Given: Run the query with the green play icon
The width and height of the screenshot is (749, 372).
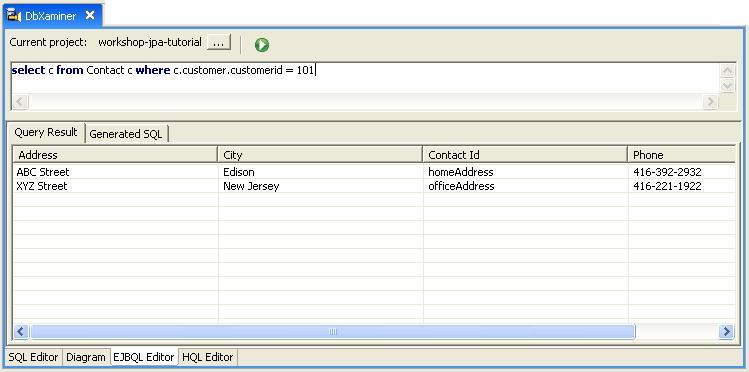Looking at the screenshot, I should tap(261, 45).
